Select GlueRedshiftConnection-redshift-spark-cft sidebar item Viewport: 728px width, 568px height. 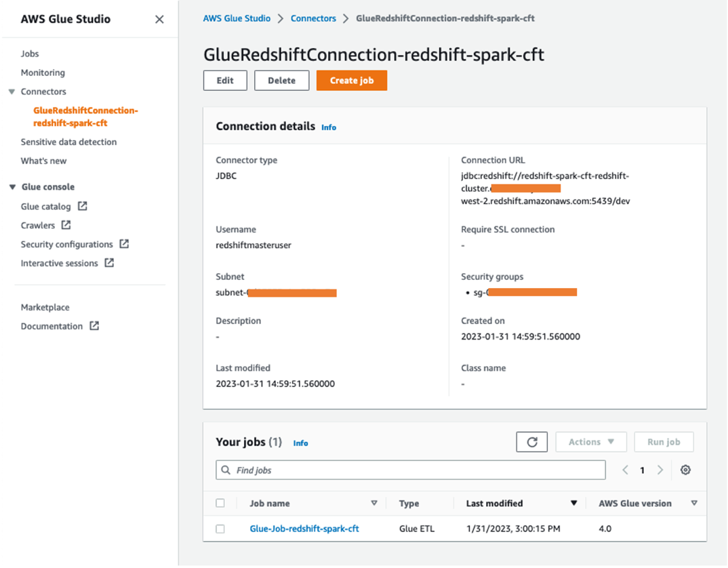pos(86,117)
